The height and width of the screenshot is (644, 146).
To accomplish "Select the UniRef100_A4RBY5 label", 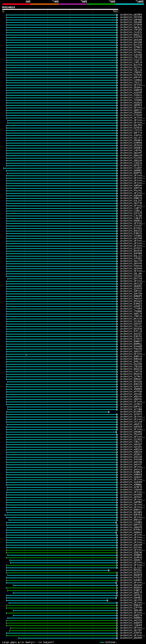I will 131,90.
